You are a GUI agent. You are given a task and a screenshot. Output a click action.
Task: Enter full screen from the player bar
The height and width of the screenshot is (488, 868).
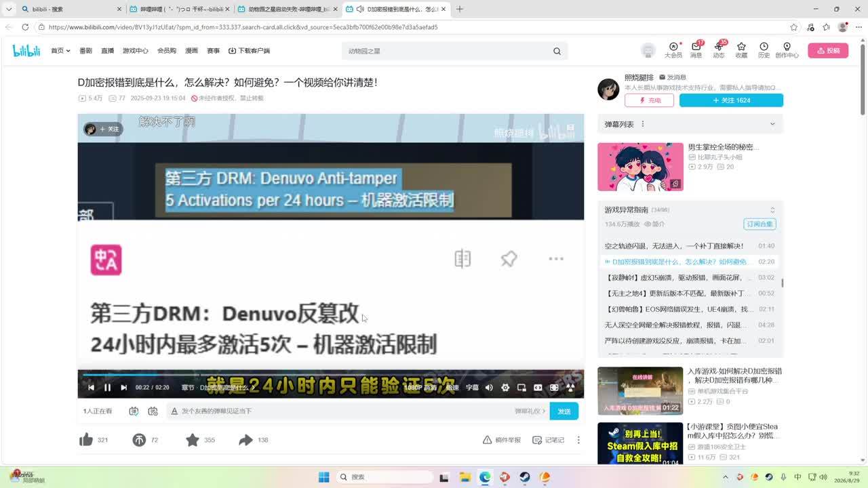point(570,388)
